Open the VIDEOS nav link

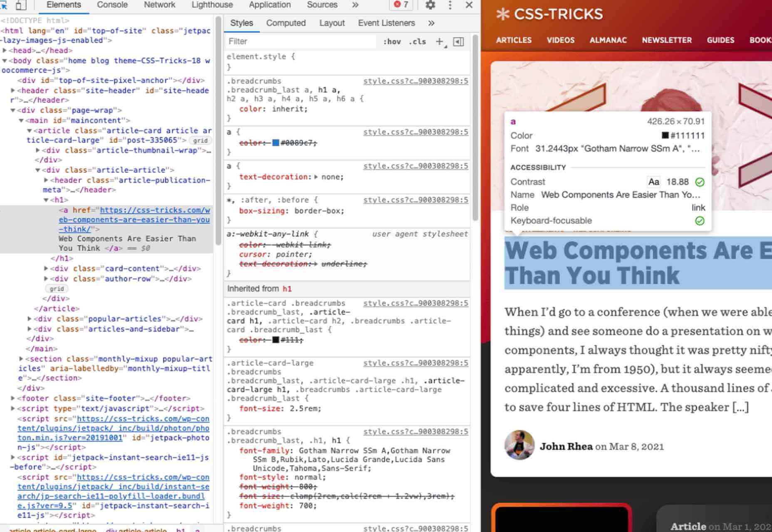(x=560, y=40)
